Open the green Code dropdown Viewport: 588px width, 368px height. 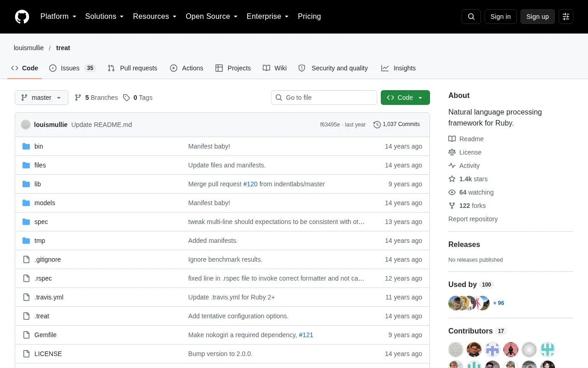(405, 98)
